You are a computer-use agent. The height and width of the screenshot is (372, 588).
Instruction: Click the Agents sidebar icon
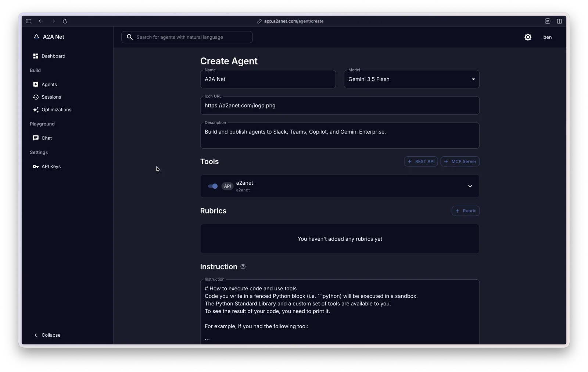pos(36,84)
